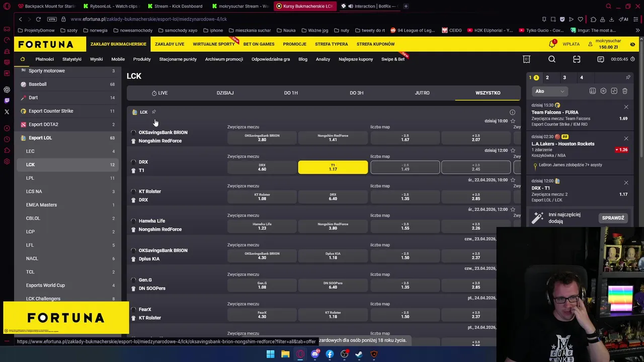The height and width of the screenshot is (362, 644).
Task: Open the Archiwum promocji link
Action: pos(224,59)
